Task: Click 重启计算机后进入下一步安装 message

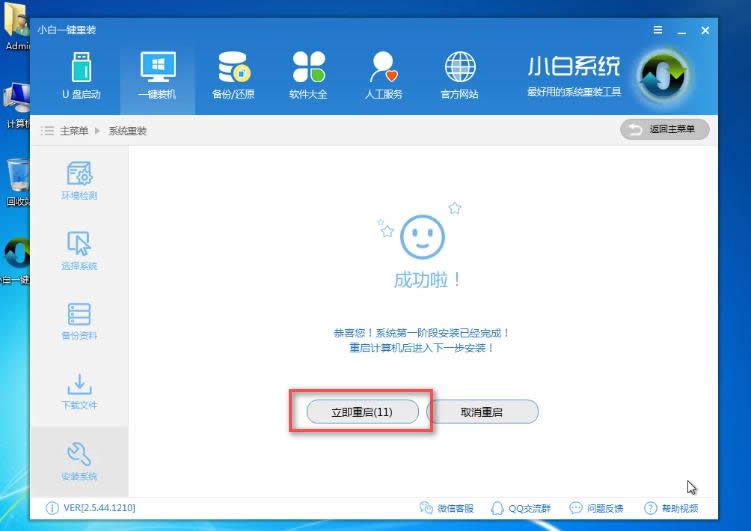Action: pyautogui.click(x=421, y=348)
